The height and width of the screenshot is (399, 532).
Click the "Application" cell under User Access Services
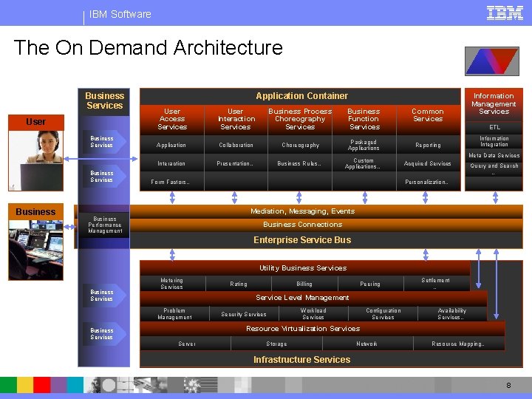point(171,145)
